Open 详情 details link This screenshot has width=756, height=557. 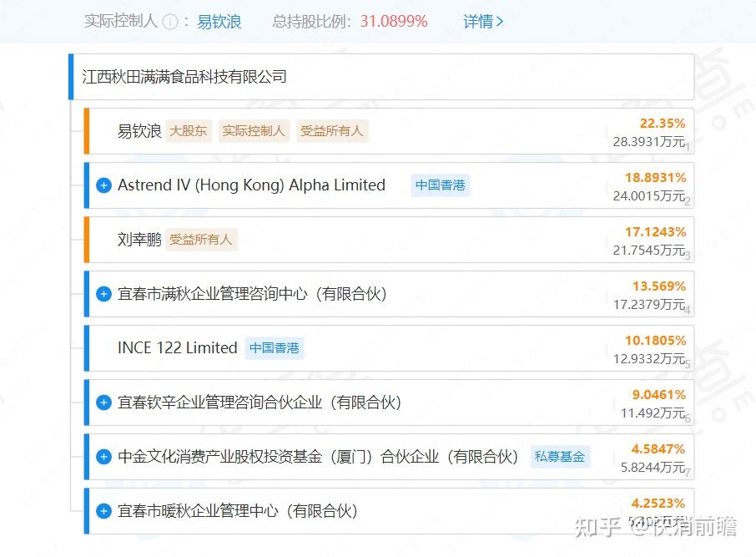pyautogui.click(x=483, y=22)
